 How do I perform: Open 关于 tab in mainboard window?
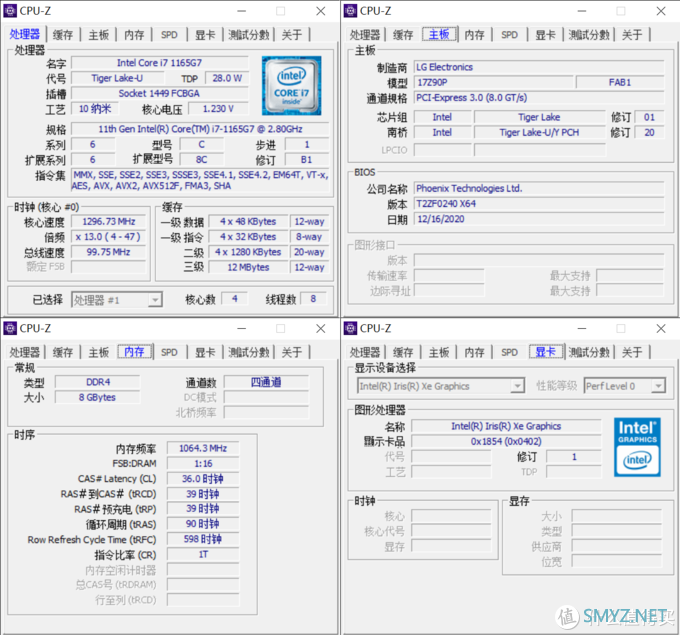point(632,35)
